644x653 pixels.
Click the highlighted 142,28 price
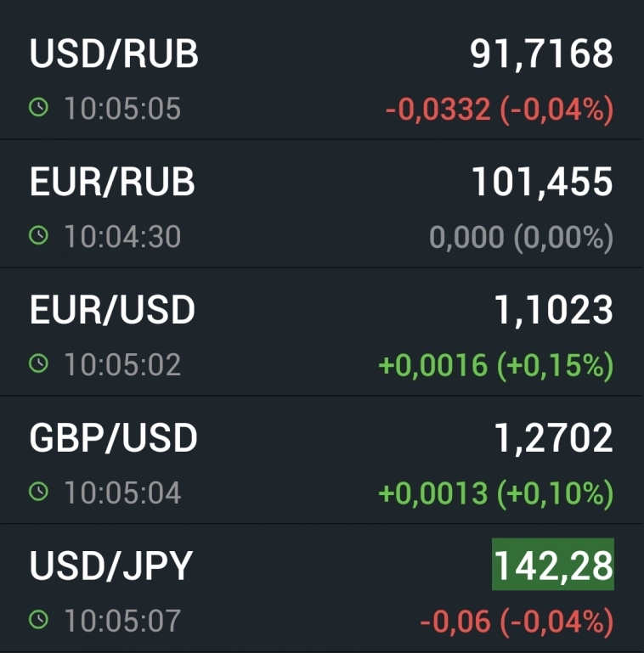tap(553, 566)
